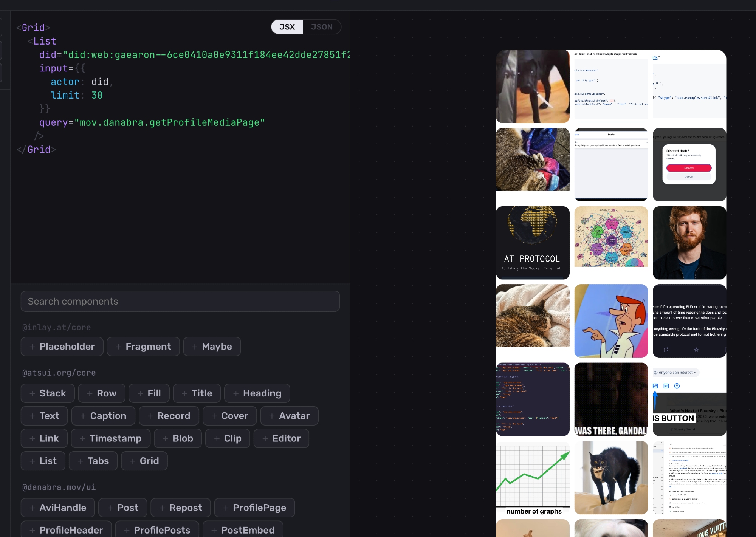Click the plus icon on Repost chip
This screenshot has height=537, width=756.
pos(162,508)
